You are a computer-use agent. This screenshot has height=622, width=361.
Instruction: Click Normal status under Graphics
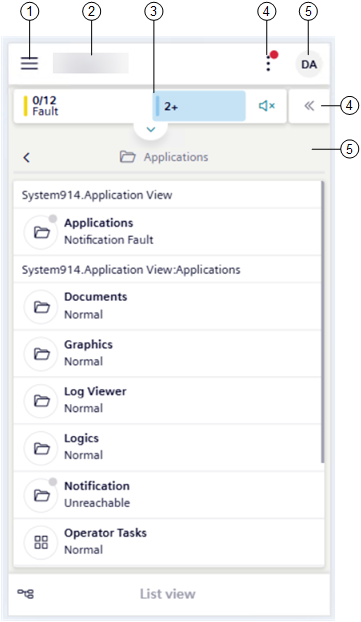click(x=84, y=361)
